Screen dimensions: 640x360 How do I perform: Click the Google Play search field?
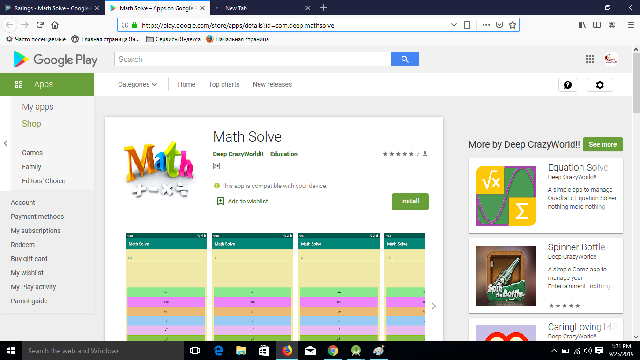(x=253, y=59)
